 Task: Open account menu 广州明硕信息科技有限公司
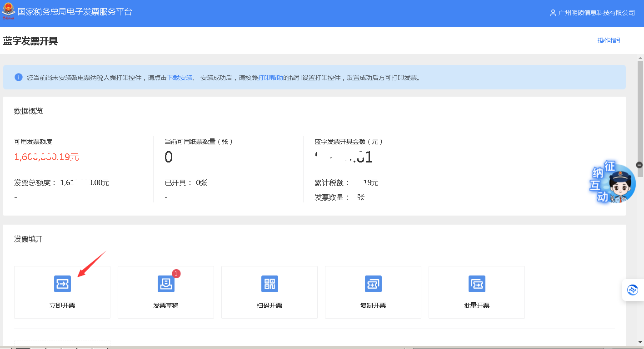(596, 13)
